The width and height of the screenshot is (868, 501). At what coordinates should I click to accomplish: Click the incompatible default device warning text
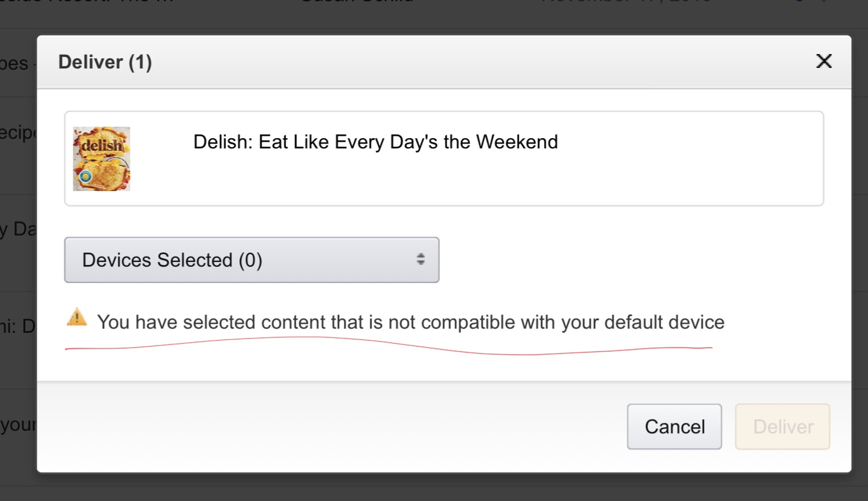pos(411,323)
